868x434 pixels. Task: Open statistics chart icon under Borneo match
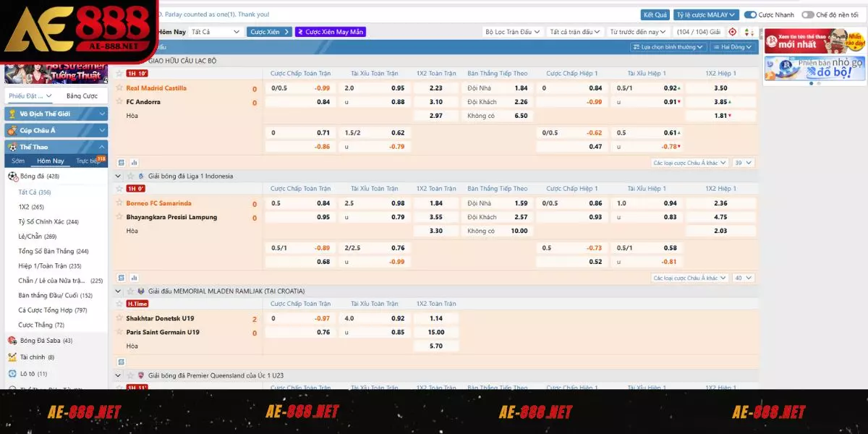click(134, 278)
